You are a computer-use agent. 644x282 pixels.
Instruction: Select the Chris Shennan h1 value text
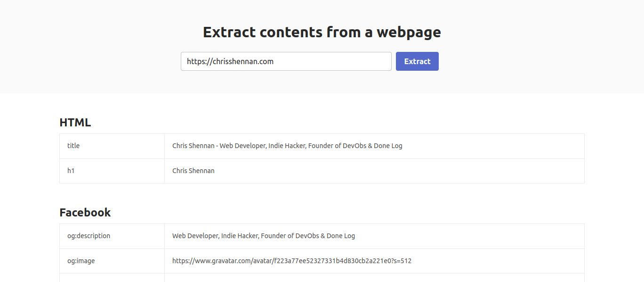[193, 171]
